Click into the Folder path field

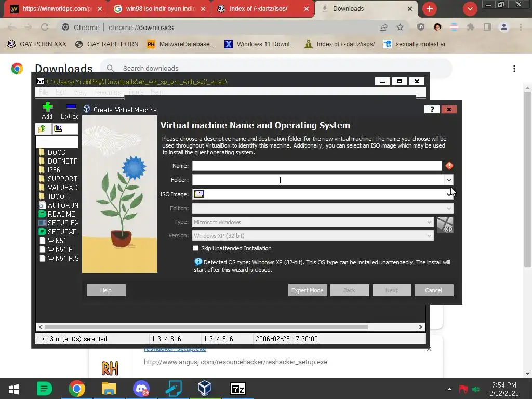pyautogui.click(x=318, y=180)
